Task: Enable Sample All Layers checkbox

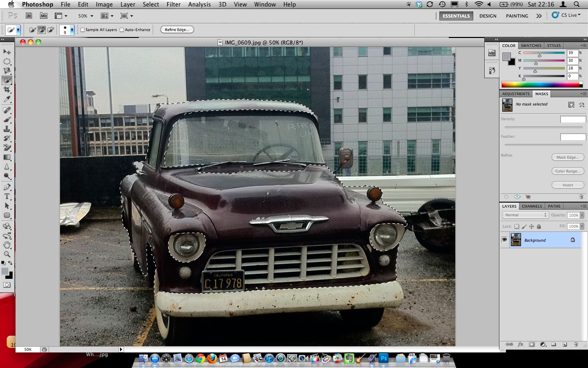Action: [x=82, y=30]
